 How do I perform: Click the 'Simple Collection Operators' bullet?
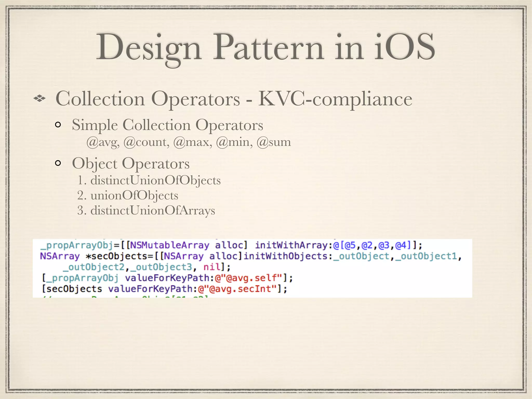[168, 125]
